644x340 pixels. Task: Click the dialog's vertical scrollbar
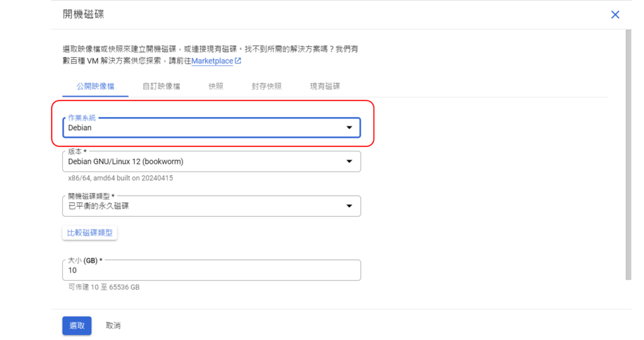point(628,157)
